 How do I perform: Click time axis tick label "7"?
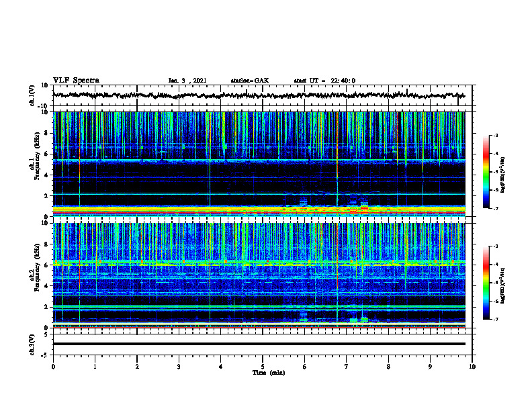[347, 367]
